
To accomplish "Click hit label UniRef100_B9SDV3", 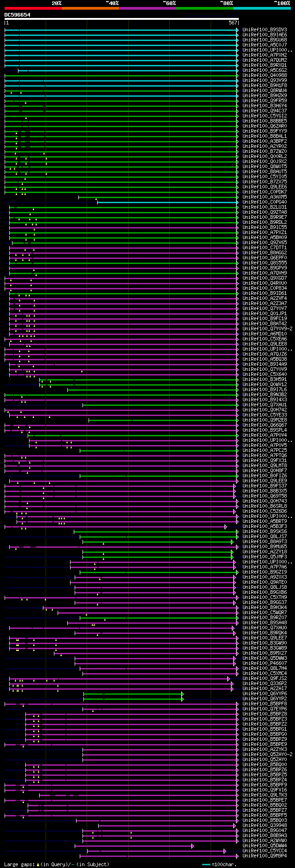I will tap(265, 30).
